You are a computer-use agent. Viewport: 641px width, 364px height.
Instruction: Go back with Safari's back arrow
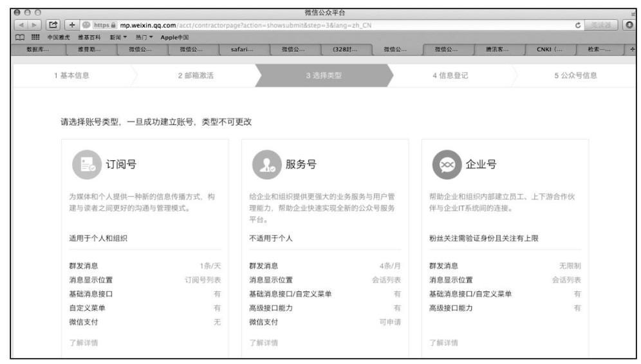click(21, 25)
